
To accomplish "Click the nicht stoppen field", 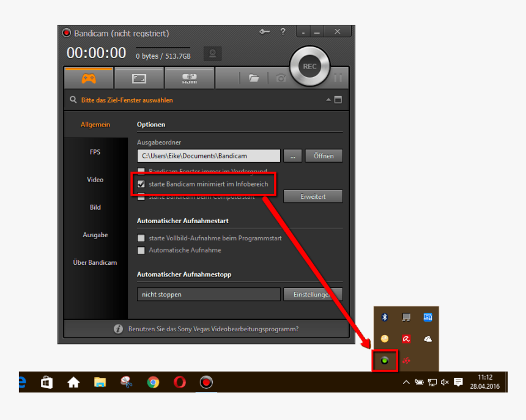I will [x=209, y=294].
